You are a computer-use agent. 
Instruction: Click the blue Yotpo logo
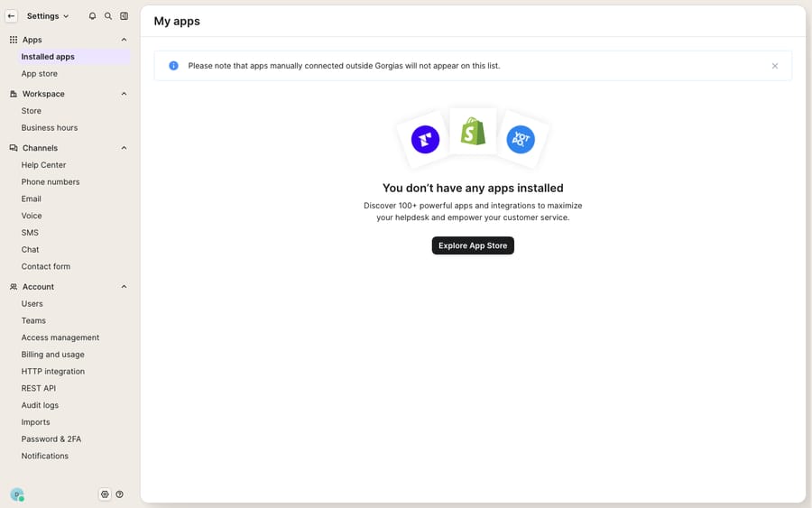521,139
